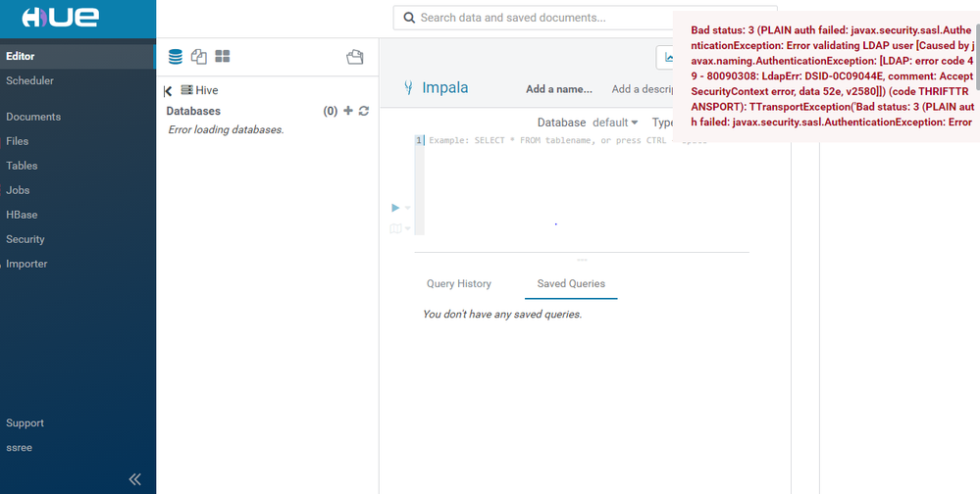Select the Hive source entry
The height and width of the screenshot is (494, 980).
coord(199,90)
